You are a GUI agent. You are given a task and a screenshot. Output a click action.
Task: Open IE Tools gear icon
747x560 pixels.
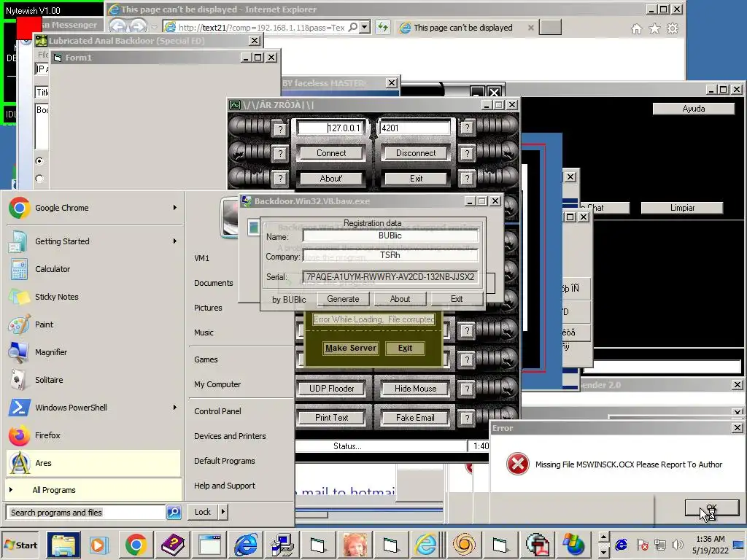672,29
